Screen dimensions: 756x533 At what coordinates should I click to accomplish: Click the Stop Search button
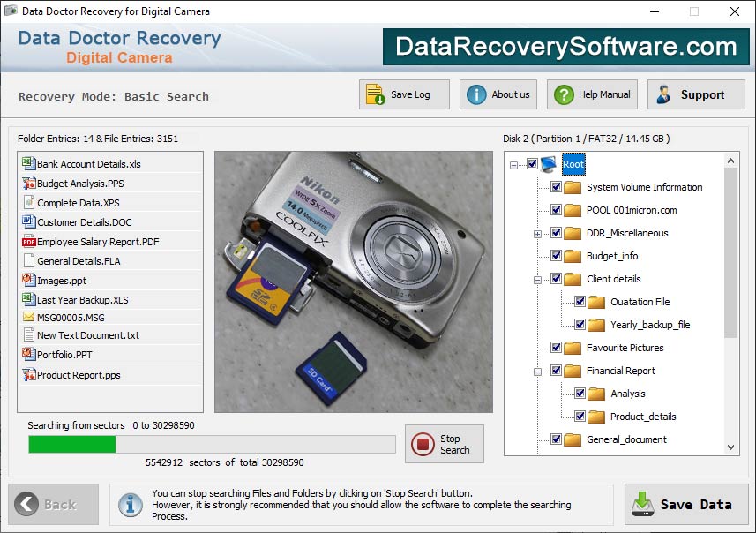coord(445,444)
